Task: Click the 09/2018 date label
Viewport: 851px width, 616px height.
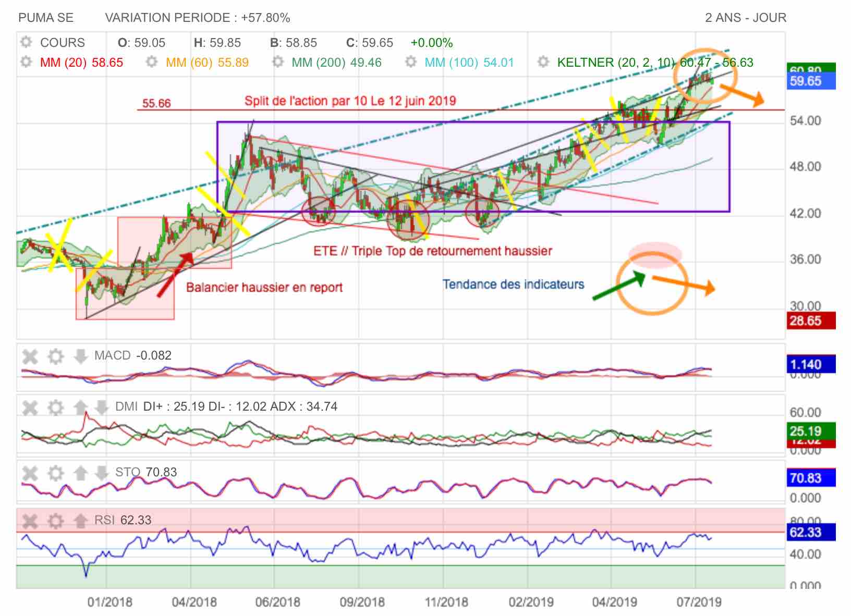Action: click(362, 602)
